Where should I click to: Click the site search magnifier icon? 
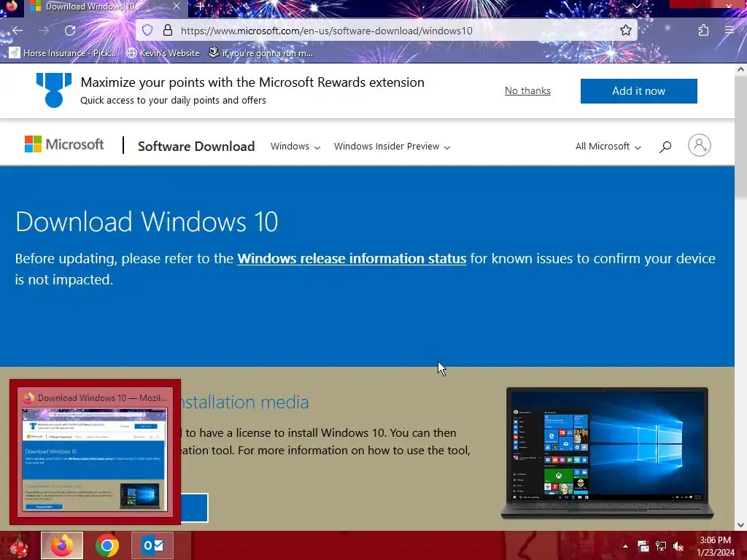point(665,147)
